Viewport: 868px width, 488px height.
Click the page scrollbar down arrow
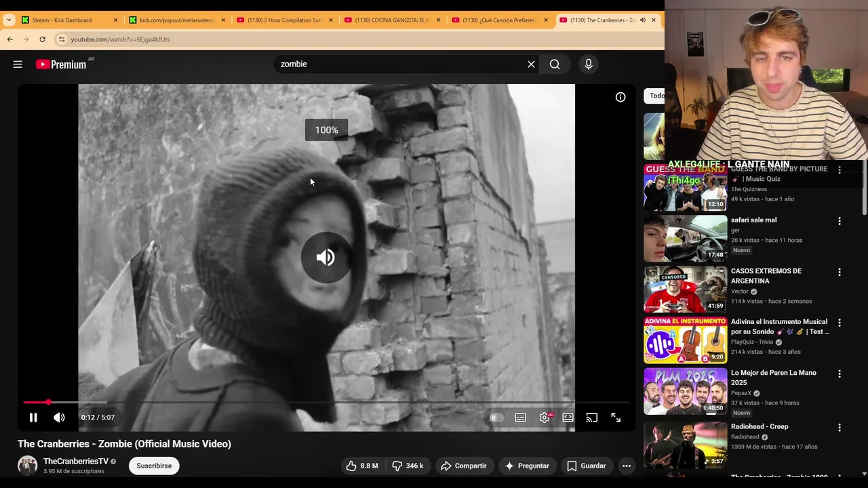[864, 474]
